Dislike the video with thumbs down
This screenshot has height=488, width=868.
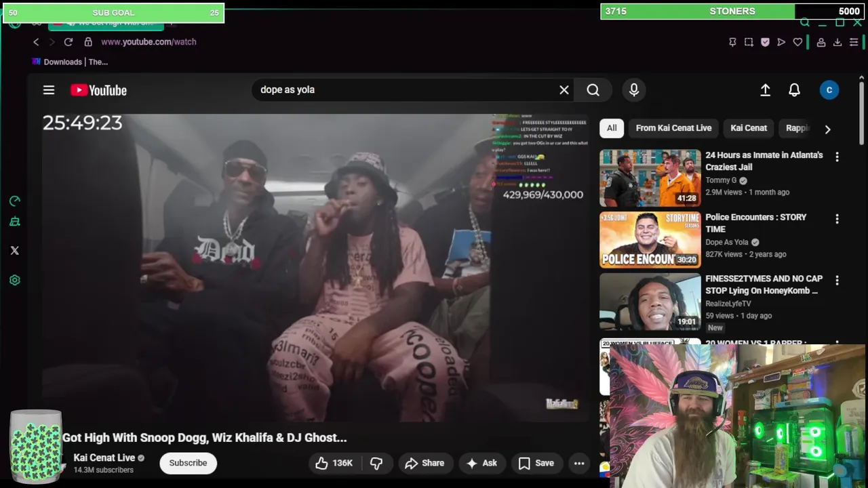[376, 463]
